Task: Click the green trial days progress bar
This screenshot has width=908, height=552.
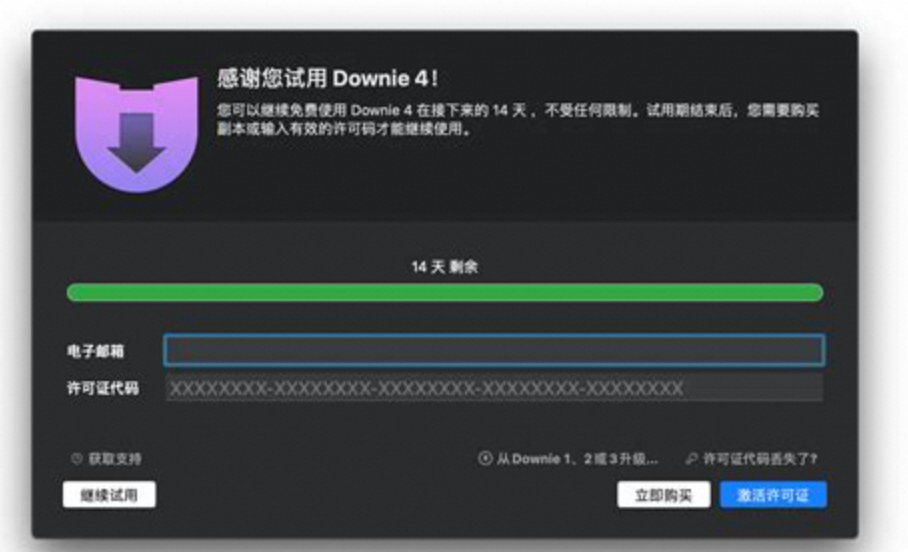Action: 445,293
